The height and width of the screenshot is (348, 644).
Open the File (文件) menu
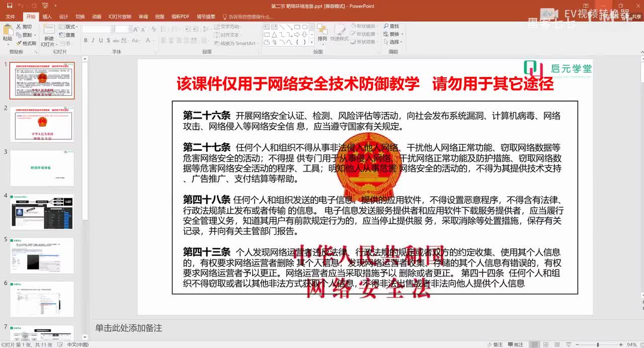(10, 17)
